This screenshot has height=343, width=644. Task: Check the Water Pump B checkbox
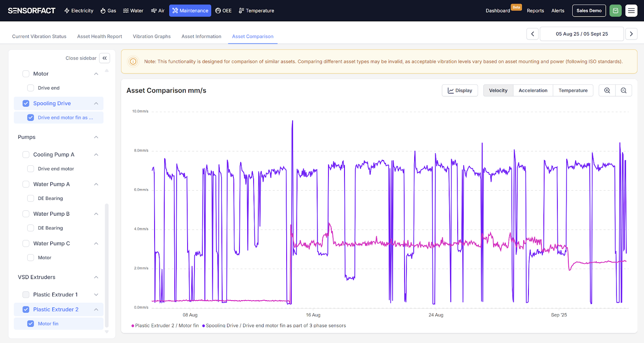26,214
